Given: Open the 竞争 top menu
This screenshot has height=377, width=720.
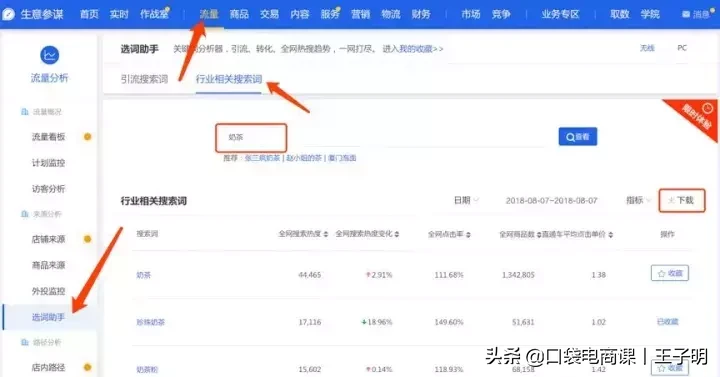Looking at the screenshot, I should (501, 14).
